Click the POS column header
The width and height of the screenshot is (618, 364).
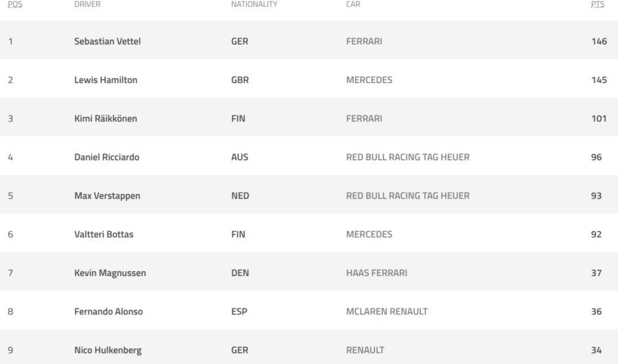click(15, 4)
